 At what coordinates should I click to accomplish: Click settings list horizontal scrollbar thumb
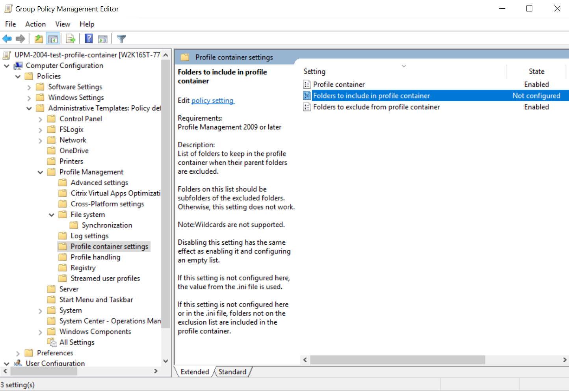398,360
